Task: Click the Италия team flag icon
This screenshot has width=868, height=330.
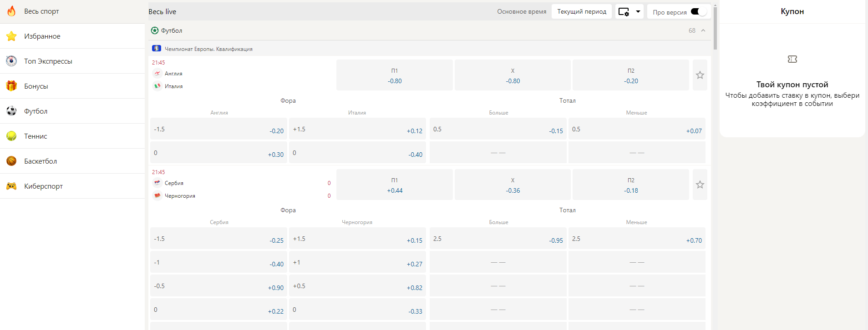Action: [157, 86]
